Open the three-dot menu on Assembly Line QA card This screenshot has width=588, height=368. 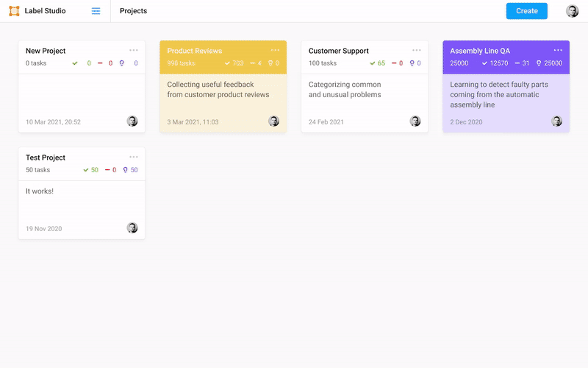[x=558, y=50]
